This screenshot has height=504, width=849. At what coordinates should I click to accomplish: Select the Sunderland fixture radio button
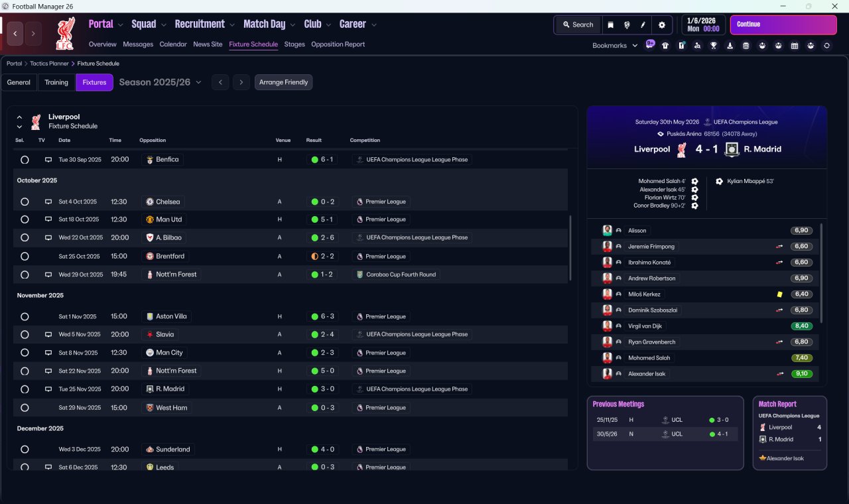25,450
